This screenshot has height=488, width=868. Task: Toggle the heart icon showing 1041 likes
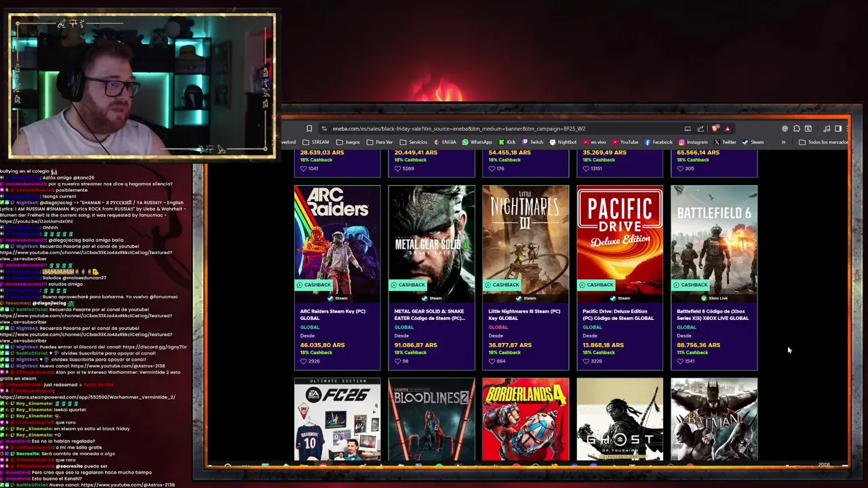point(303,169)
